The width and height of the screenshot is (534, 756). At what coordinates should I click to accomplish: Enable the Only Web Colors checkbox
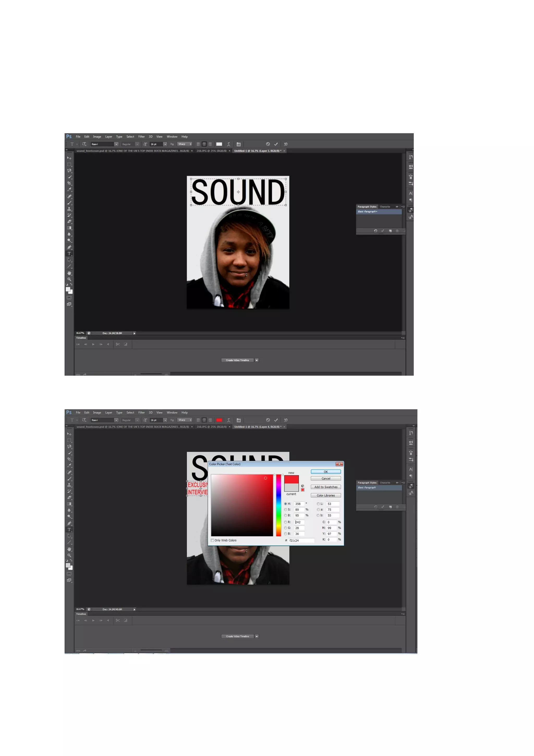click(x=213, y=540)
